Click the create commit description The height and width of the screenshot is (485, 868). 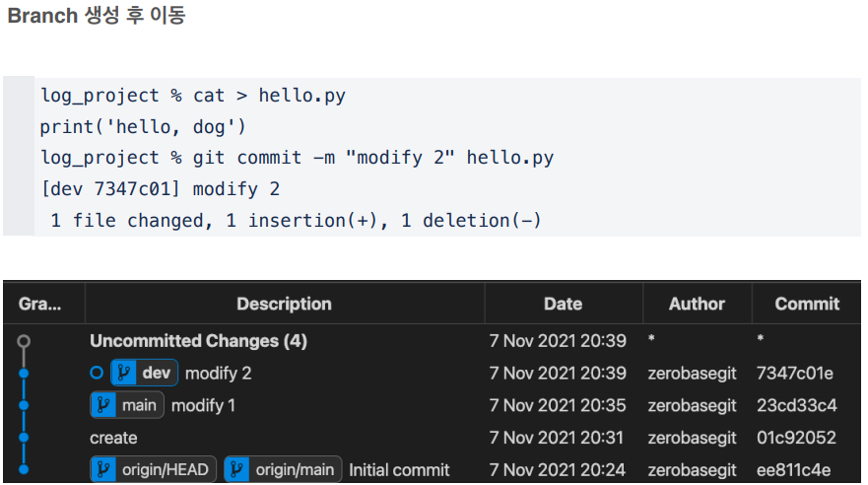(x=113, y=438)
